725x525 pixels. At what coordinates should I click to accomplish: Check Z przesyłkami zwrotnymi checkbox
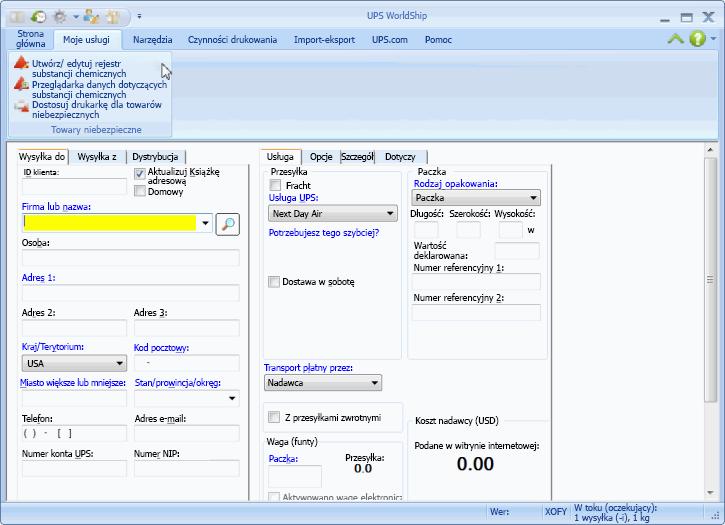point(274,417)
